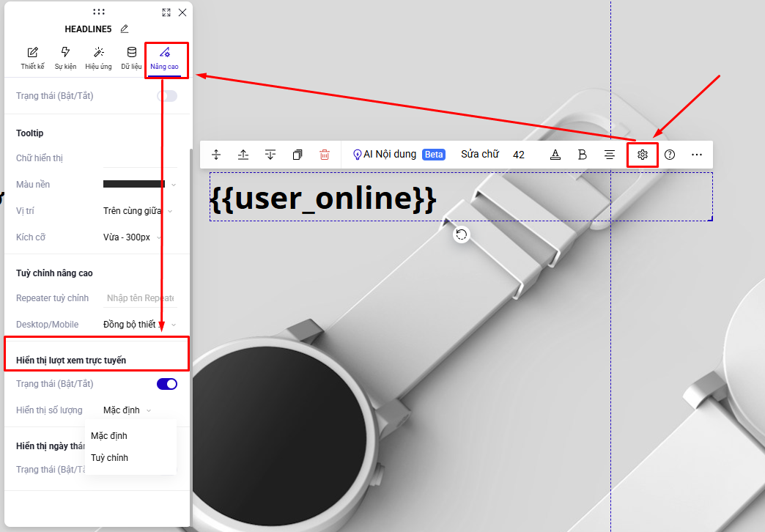The height and width of the screenshot is (532, 765).
Task: Open text alignment options icon
Action: click(610, 155)
